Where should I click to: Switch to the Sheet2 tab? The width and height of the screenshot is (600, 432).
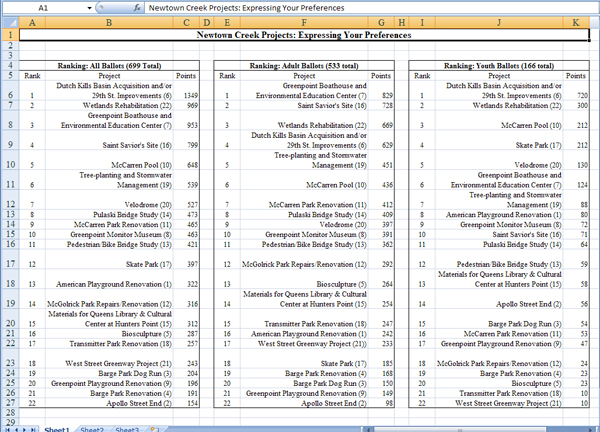91,427
